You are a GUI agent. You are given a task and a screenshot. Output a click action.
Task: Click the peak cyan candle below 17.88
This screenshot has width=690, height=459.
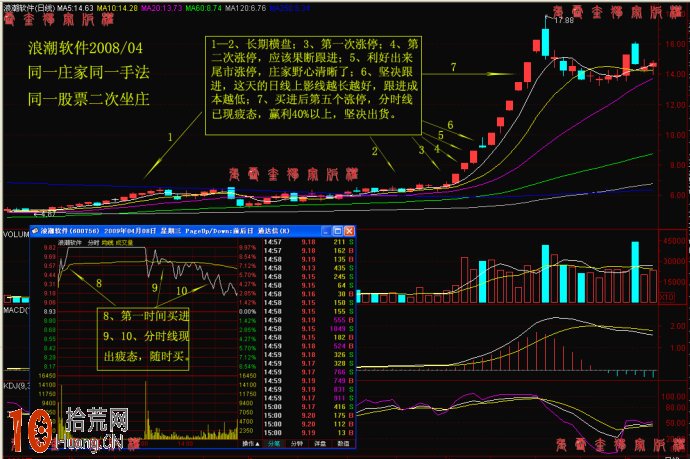pos(546,41)
